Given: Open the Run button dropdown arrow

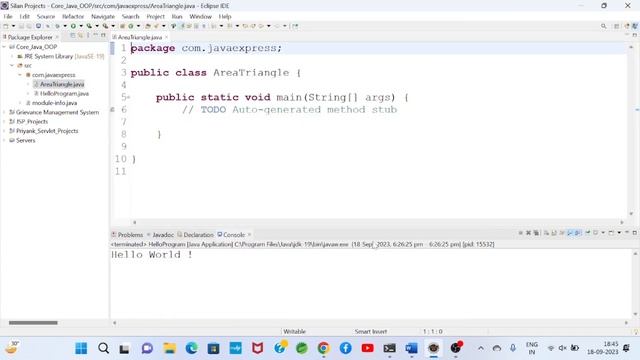Looking at the screenshot, I should click(81, 26).
